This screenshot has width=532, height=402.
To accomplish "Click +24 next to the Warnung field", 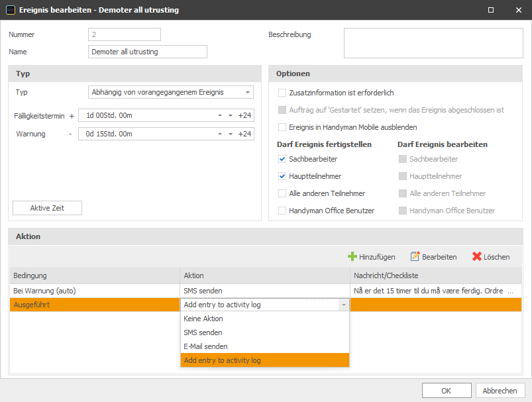I will click(x=245, y=134).
